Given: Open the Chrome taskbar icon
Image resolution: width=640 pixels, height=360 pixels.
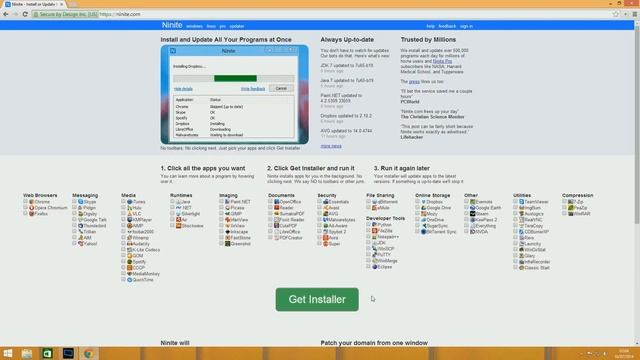Looking at the screenshot, I should pyautogui.click(x=88, y=353).
